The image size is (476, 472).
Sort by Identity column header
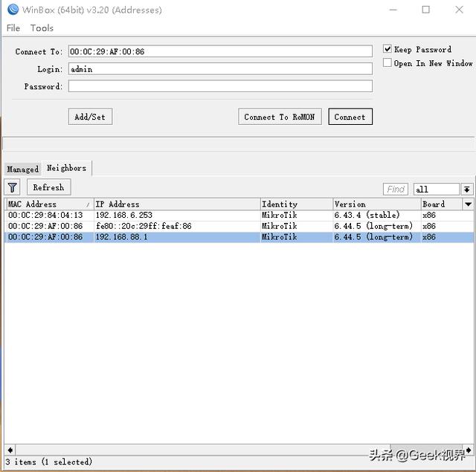(296, 204)
